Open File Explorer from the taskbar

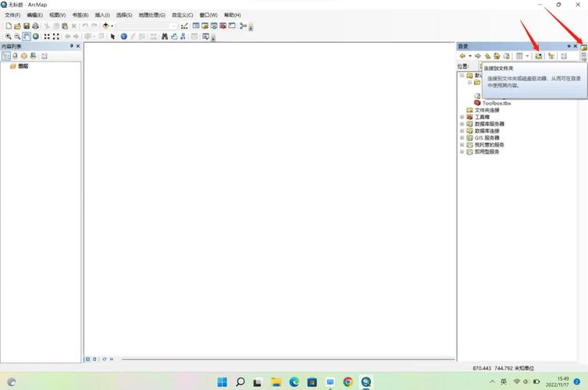point(276,381)
